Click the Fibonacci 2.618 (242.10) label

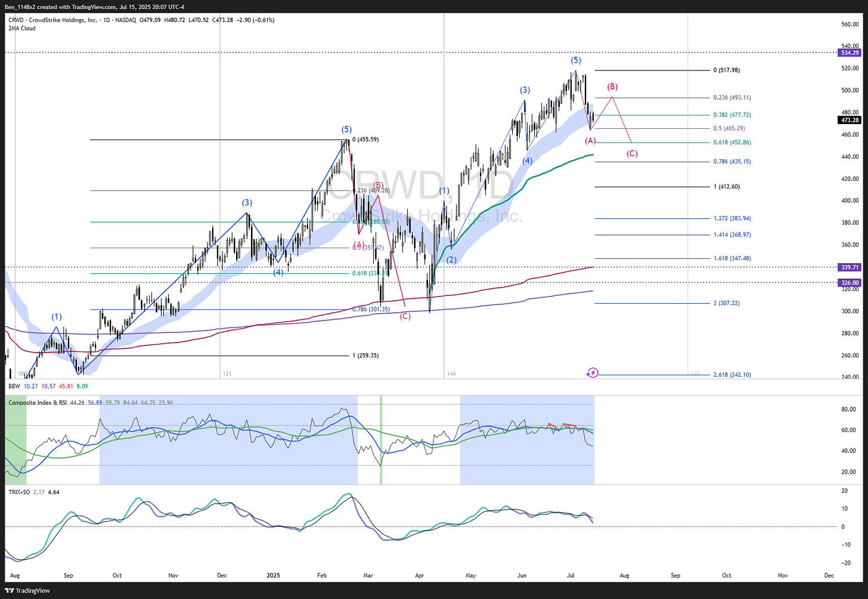coord(733,375)
